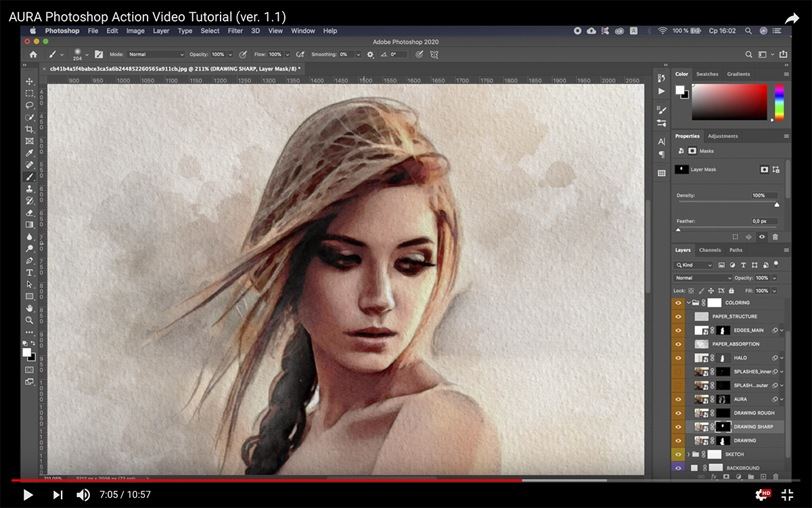Viewport: 812px width, 508px height.
Task: Open the Filter menu
Action: pyautogui.click(x=235, y=30)
